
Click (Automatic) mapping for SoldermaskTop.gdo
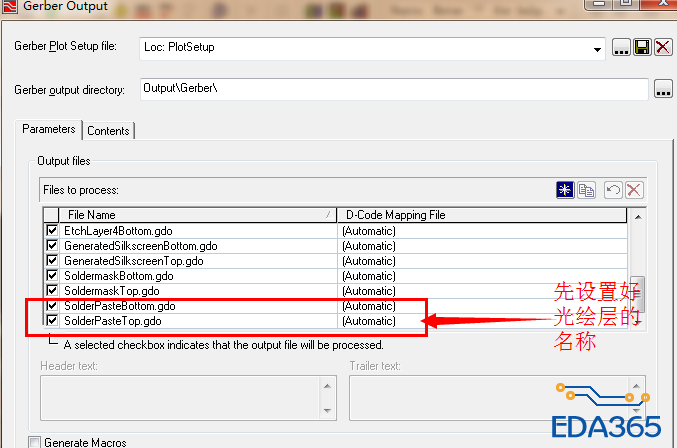(x=369, y=291)
